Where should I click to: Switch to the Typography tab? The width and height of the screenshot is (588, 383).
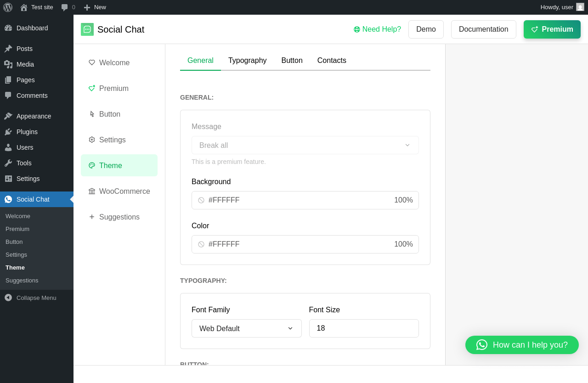click(x=247, y=61)
